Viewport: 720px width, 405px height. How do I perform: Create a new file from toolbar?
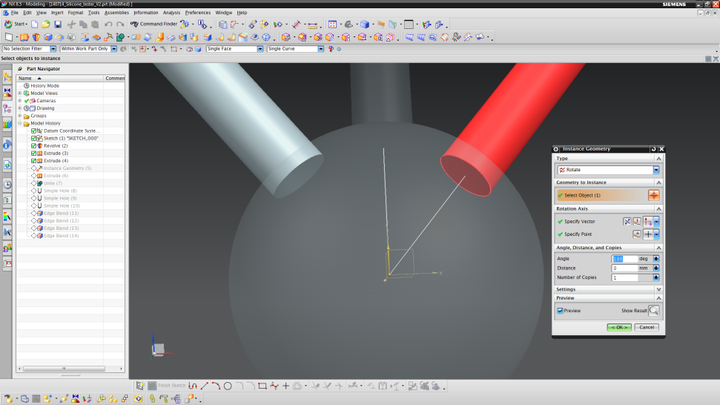pyautogui.click(x=34, y=24)
